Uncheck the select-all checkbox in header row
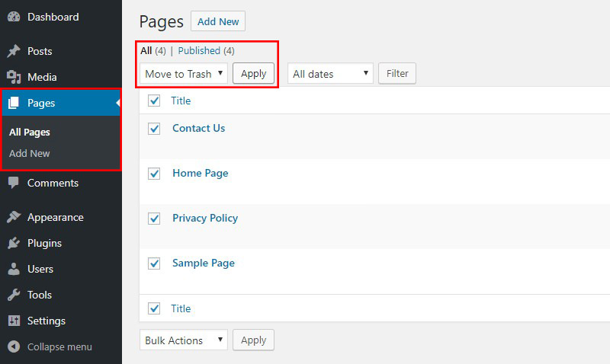This screenshot has width=610, height=364. coord(154,101)
